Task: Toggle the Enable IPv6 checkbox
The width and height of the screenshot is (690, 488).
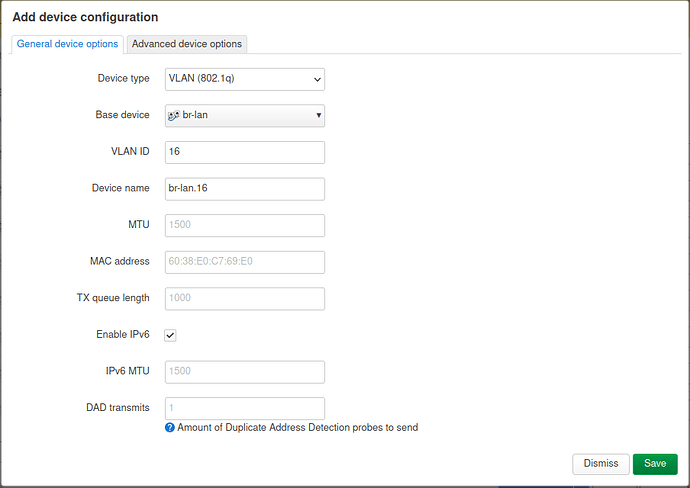Action: (170, 335)
